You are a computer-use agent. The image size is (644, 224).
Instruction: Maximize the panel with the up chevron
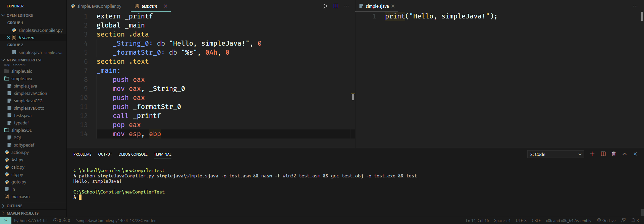tap(625, 154)
